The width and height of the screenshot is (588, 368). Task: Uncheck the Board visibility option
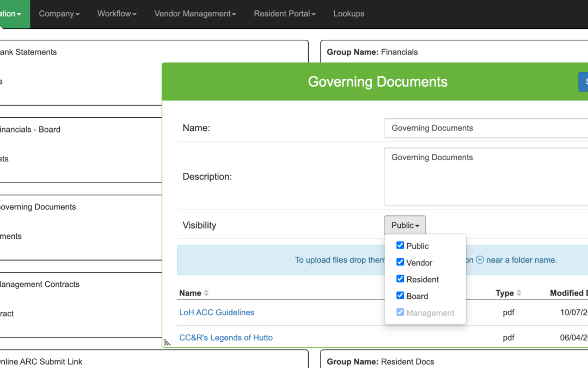click(400, 296)
